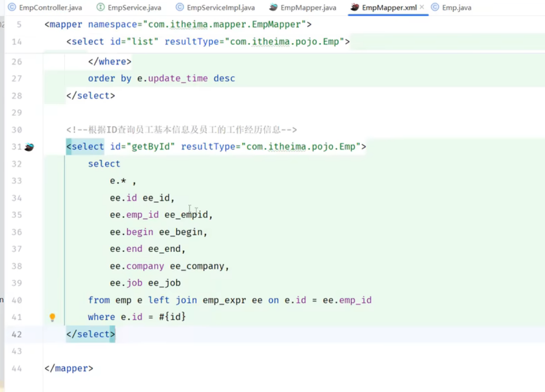The image size is (545, 392).
Task: Click the ee_empid alias on line 35
Action: coord(186,215)
